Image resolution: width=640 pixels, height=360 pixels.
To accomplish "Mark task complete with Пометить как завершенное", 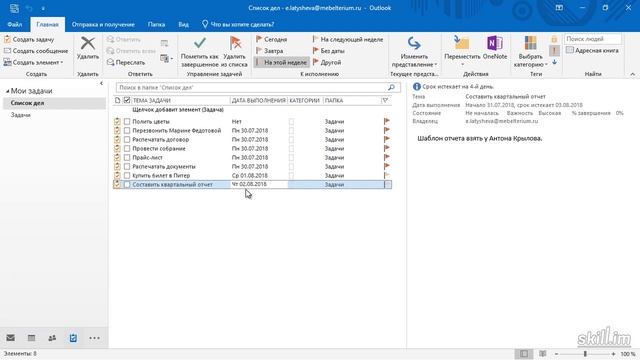I will pyautogui.click(x=200, y=52).
